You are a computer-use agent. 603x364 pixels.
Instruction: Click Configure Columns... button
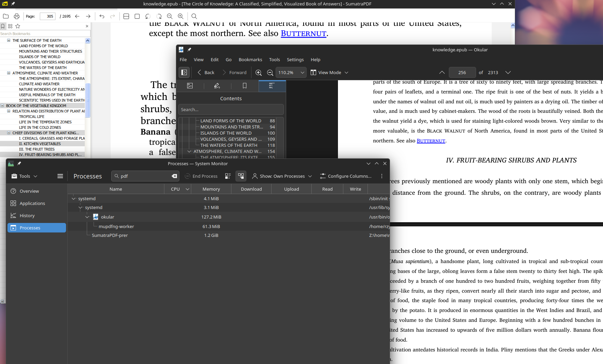pos(346,176)
